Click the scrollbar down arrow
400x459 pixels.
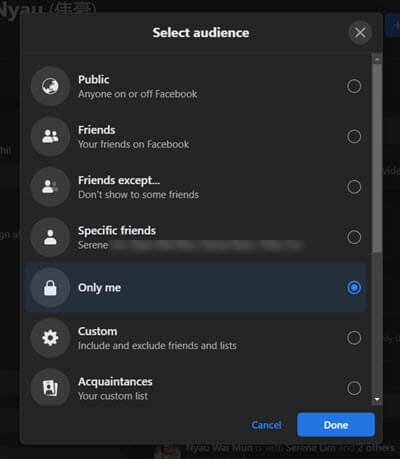(x=377, y=399)
